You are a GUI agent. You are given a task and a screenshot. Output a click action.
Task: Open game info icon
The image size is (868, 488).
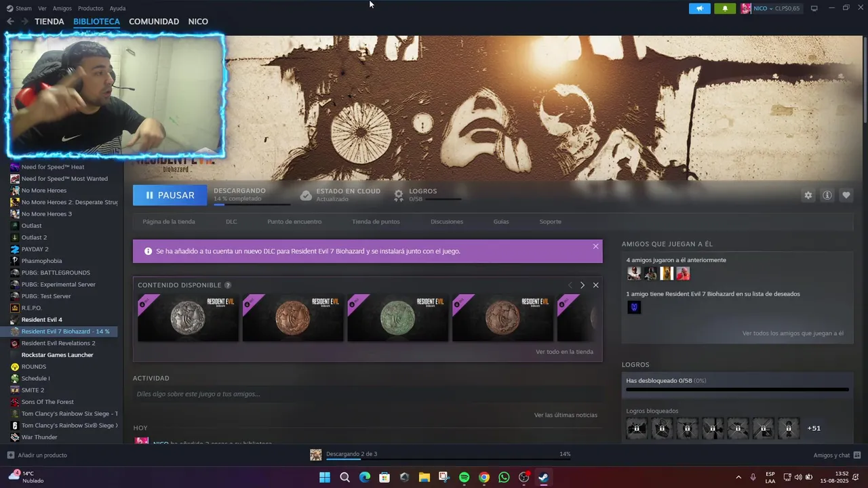click(x=827, y=195)
